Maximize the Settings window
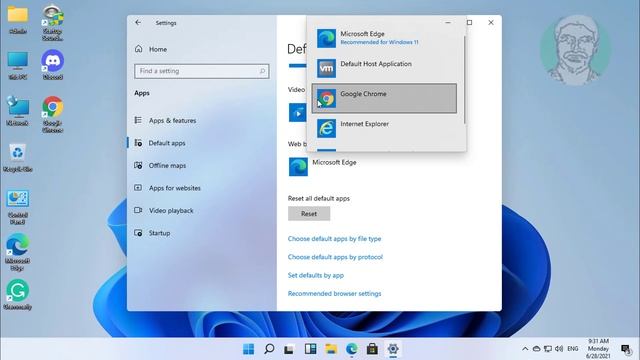The image size is (640, 360). pyautogui.click(x=469, y=22)
